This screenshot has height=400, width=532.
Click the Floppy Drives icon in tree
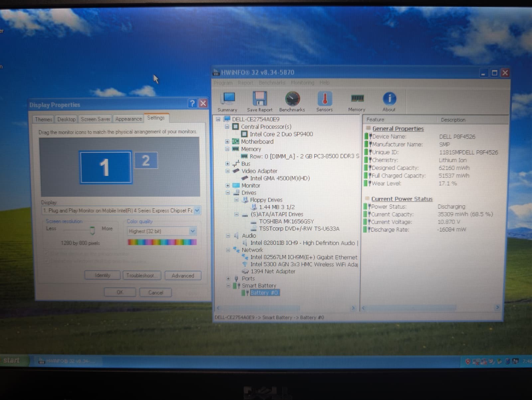245,200
